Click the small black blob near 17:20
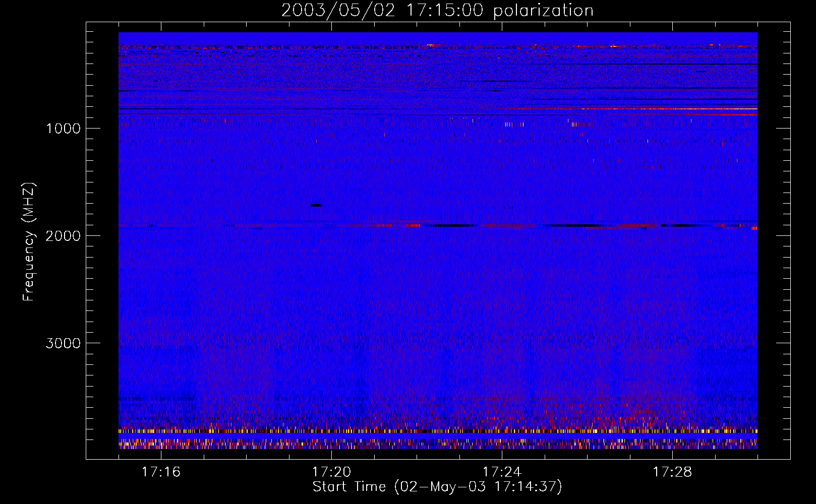Screen dimensions: 816x504 coord(316,205)
